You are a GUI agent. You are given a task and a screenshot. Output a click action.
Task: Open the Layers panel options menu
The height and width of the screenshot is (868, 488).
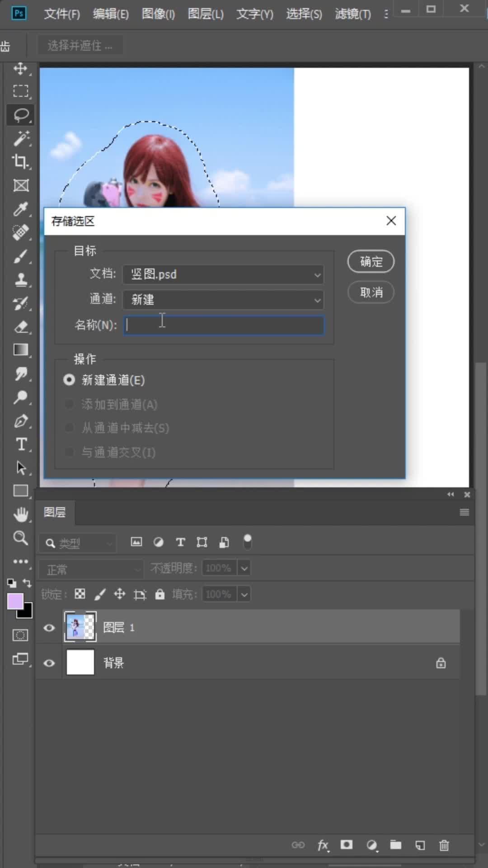click(464, 512)
